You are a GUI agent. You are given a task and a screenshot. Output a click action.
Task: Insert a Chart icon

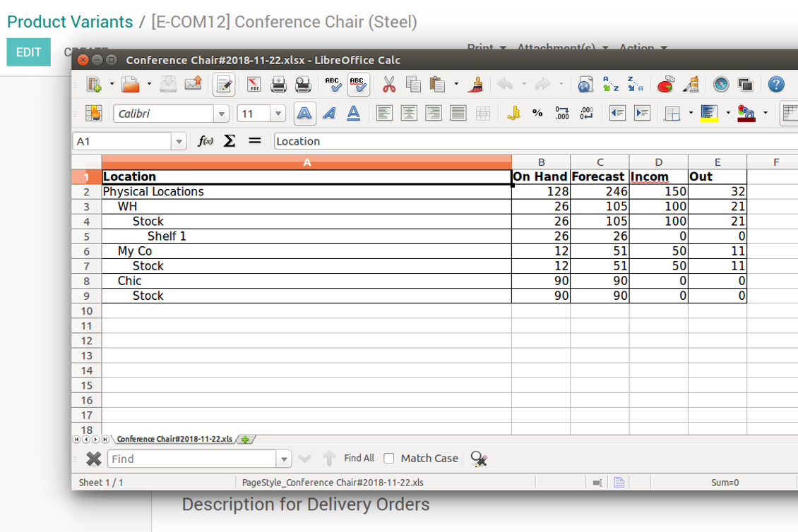(666, 84)
